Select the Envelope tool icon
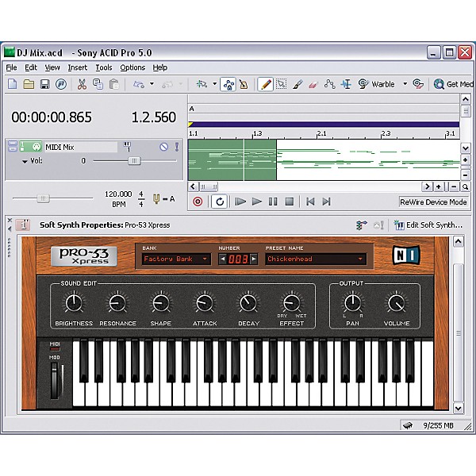 (330, 84)
